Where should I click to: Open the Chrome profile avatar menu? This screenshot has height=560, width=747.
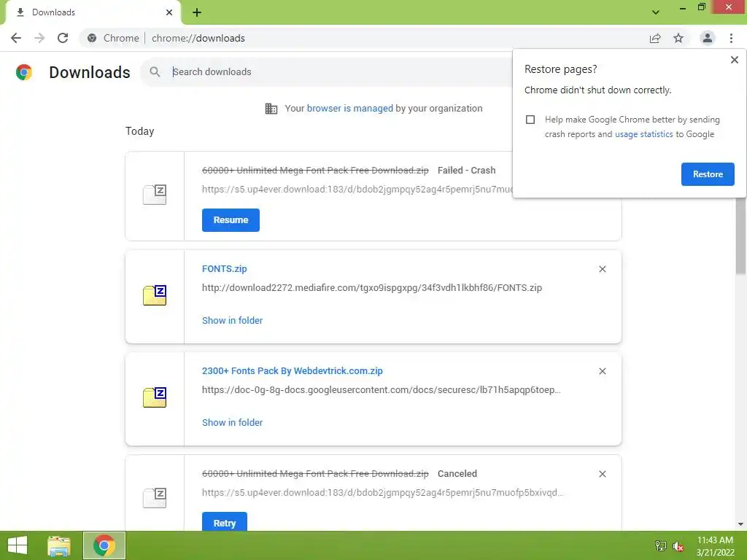tap(708, 38)
